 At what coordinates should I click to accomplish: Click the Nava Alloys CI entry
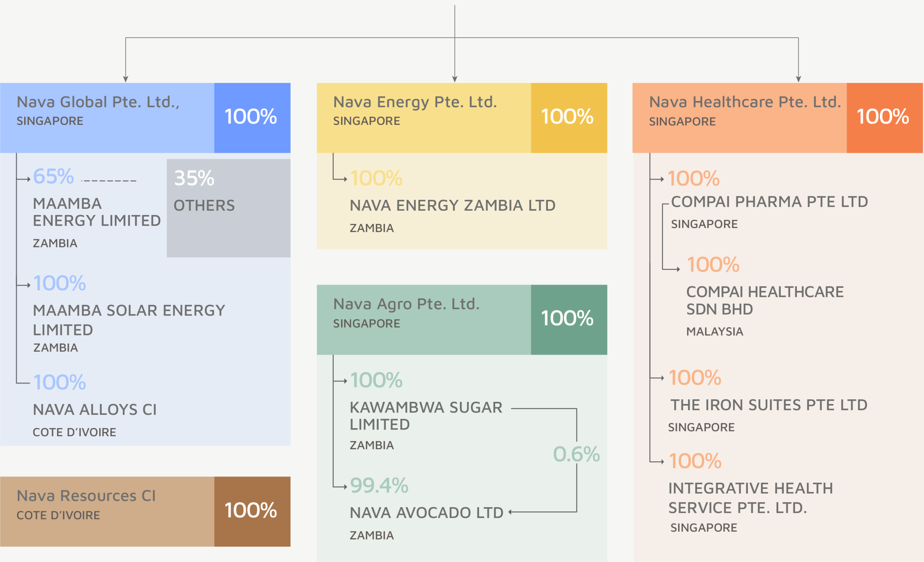(95, 410)
